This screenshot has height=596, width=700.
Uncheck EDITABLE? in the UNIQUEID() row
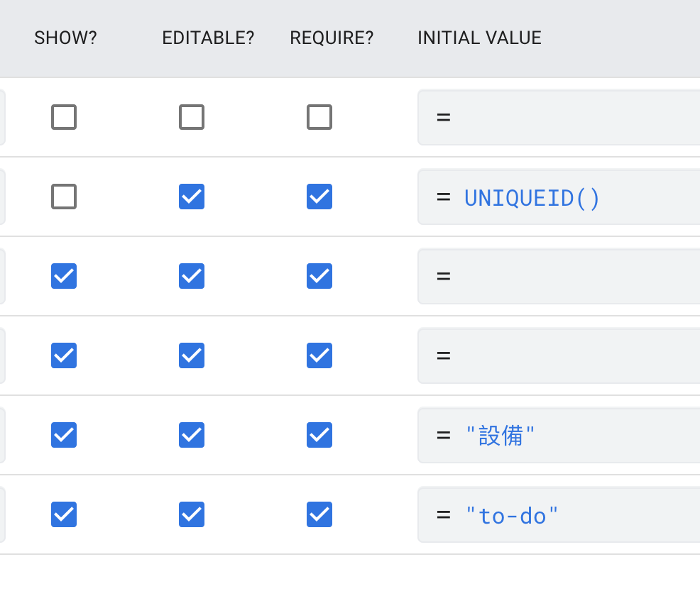coord(192,197)
